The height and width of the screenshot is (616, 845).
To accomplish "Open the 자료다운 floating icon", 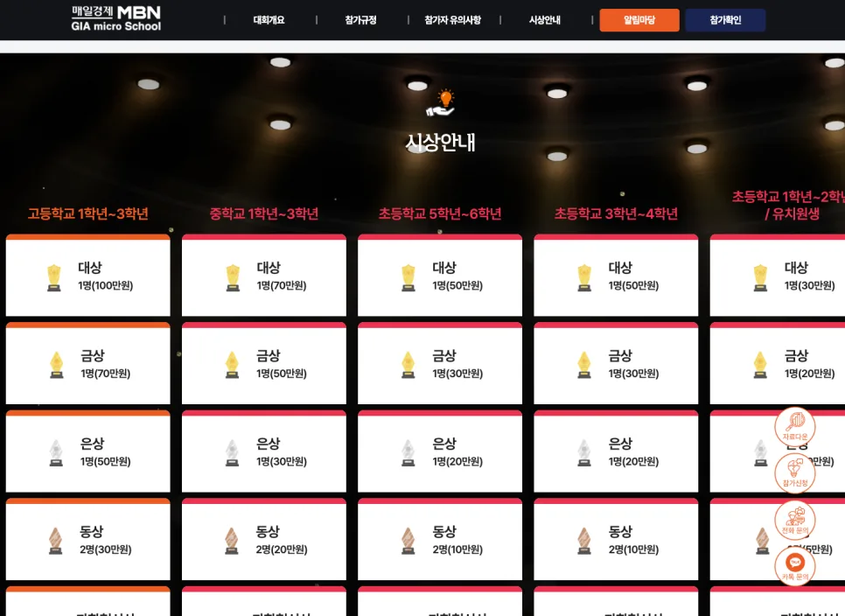I will 795,427.
